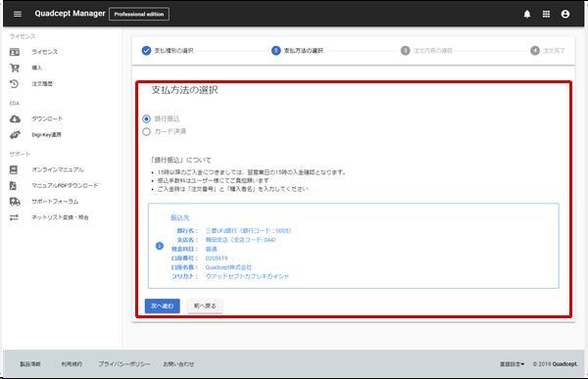Open サポートフォーラム menu item
This screenshot has height=379, width=588.
(55, 202)
